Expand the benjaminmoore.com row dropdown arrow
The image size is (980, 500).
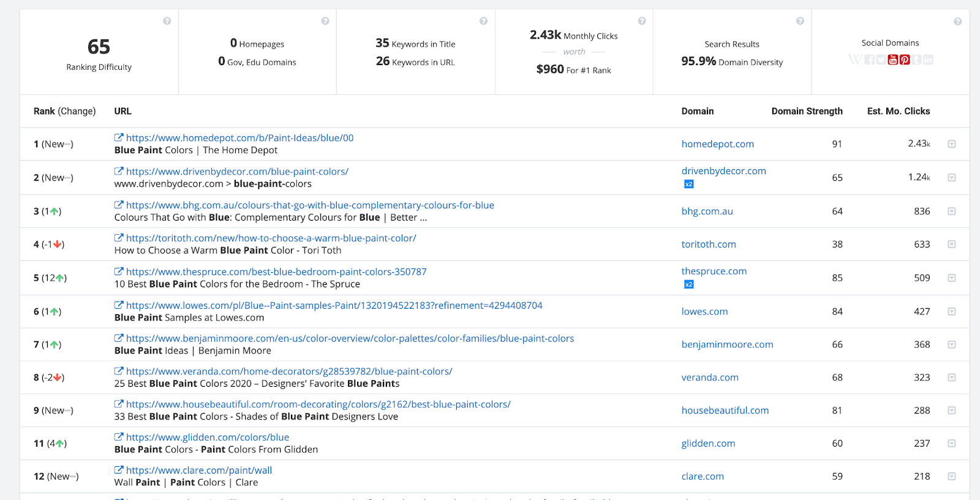[952, 344]
